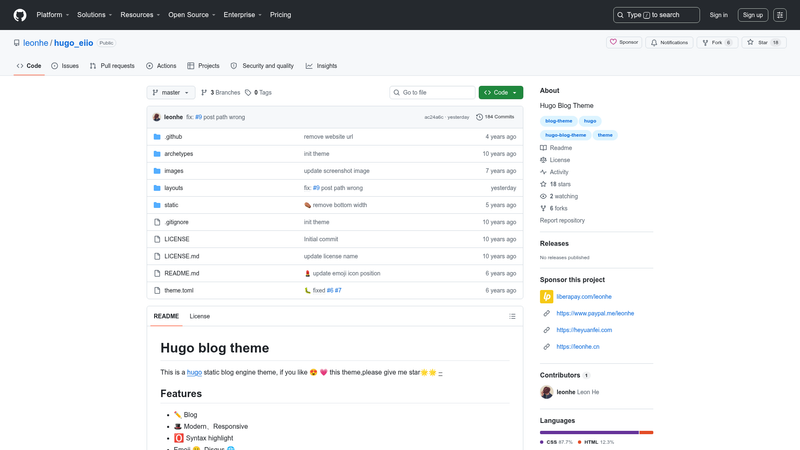Go to Pricing page

point(281,15)
